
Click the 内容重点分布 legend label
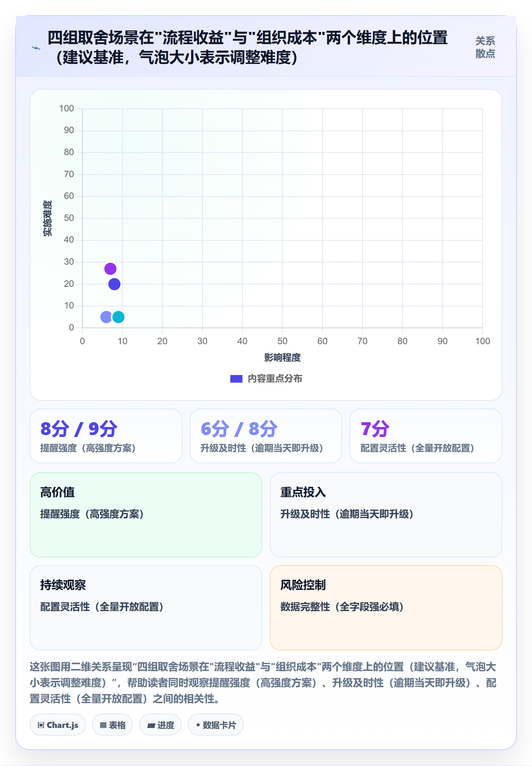(x=275, y=379)
